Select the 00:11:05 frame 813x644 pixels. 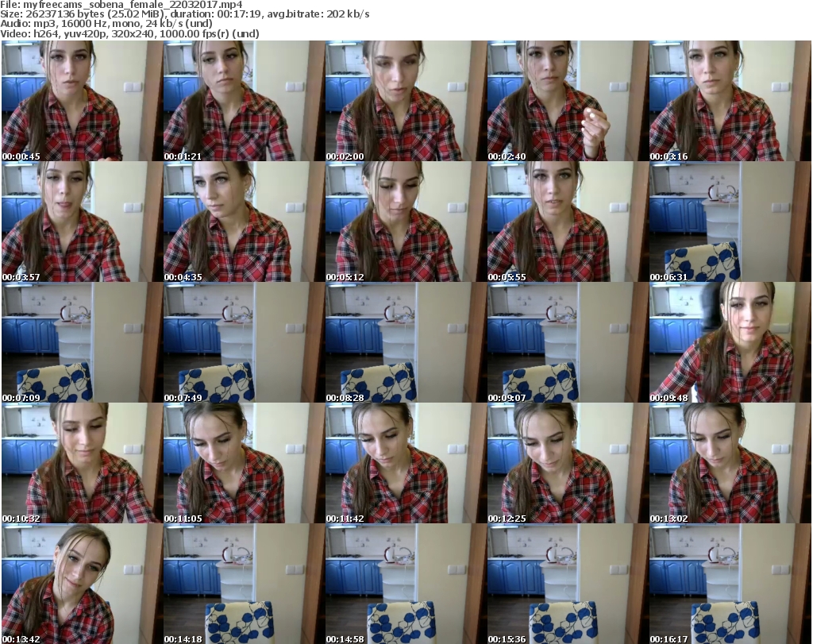[x=245, y=463]
